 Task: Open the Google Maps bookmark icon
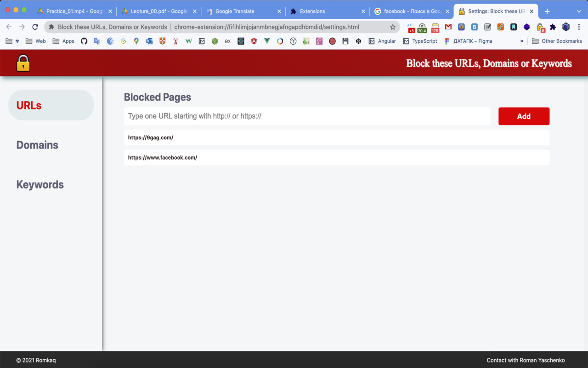136,41
